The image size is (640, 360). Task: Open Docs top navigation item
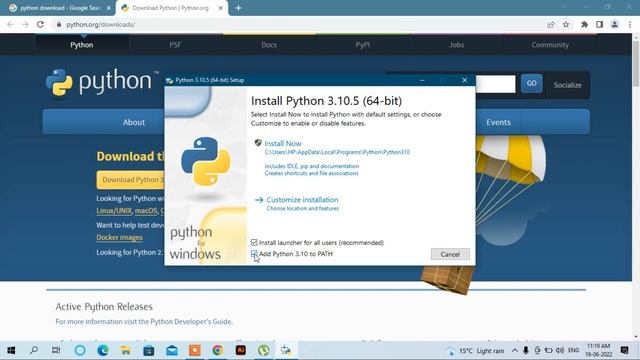coord(269,45)
